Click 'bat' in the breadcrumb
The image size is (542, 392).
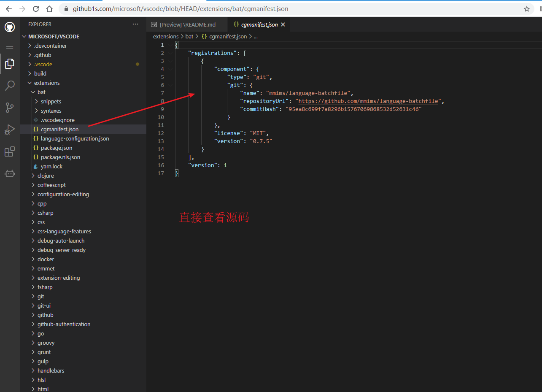(x=189, y=36)
